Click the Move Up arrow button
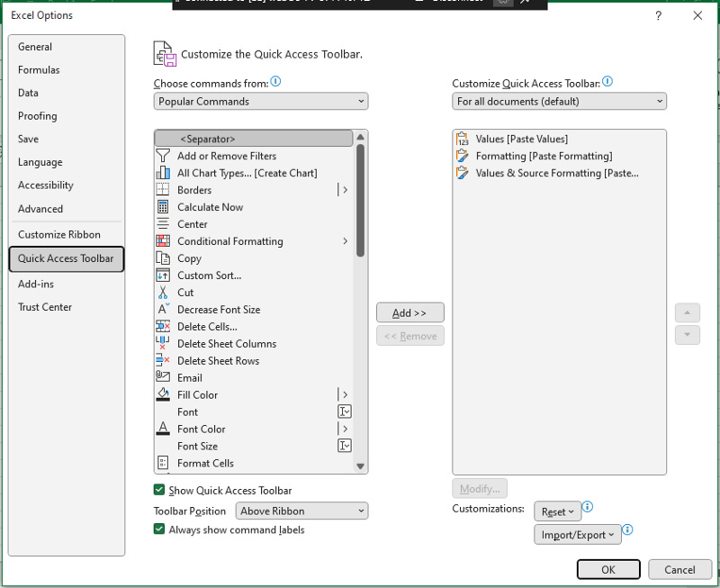 (x=688, y=312)
